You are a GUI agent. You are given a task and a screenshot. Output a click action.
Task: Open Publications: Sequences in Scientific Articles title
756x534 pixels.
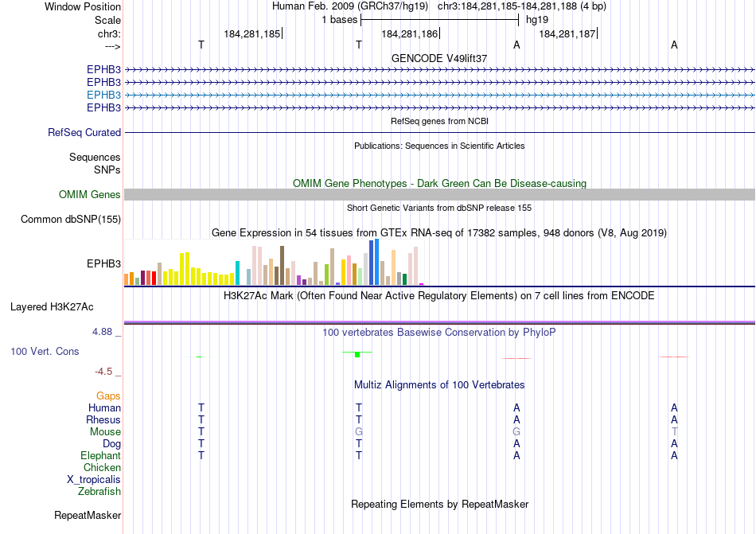439,146
